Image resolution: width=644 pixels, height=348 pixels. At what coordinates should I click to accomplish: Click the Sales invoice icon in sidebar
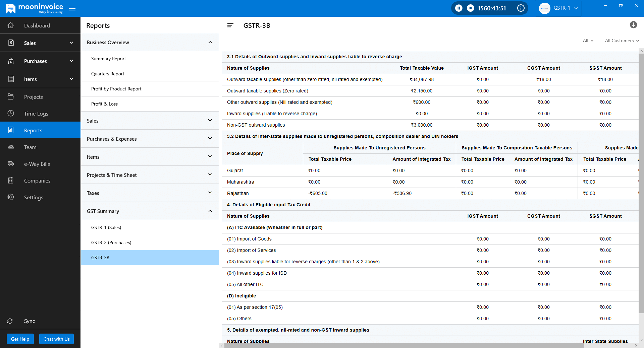(x=11, y=43)
